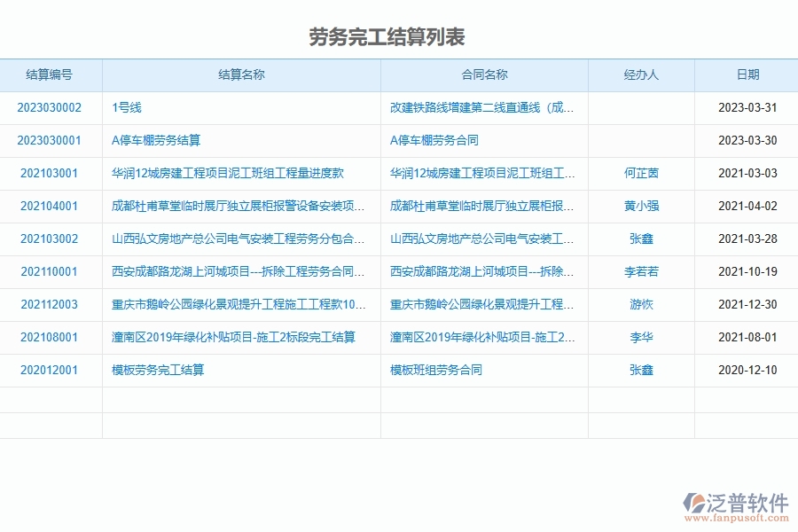The width and height of the screenshot is (798, 532).
Task: Open the 模板劳务完工结算 record
Action: coord(158,370)
